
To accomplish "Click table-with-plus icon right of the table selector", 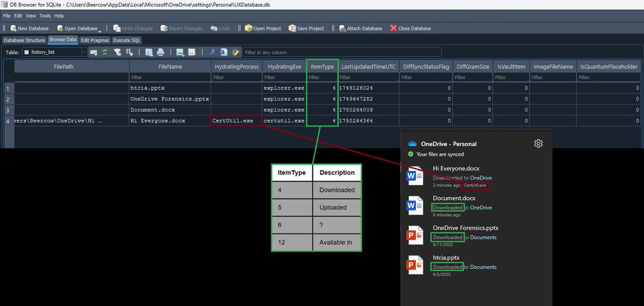I will [93, 52].
